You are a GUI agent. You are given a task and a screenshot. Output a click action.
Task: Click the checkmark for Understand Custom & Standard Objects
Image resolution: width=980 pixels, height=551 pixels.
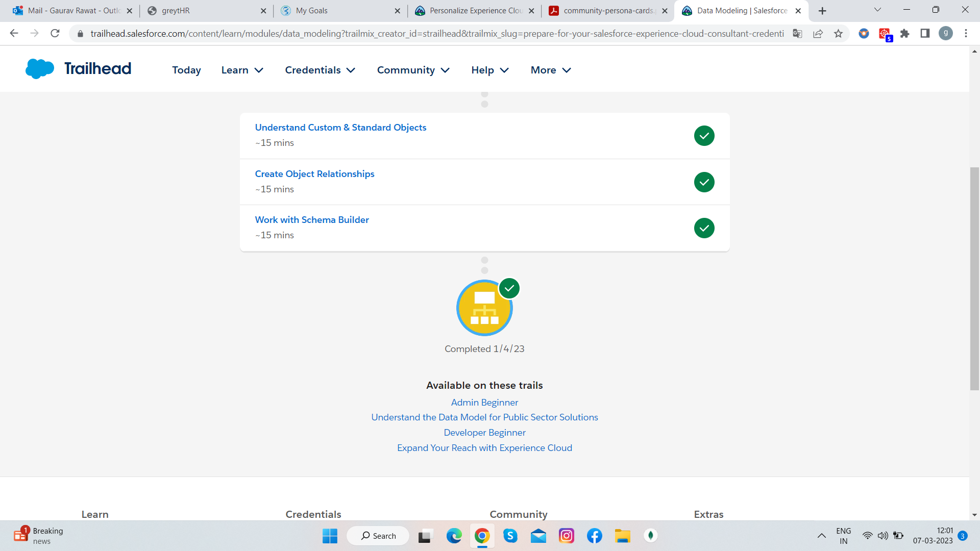click(704, 136)
